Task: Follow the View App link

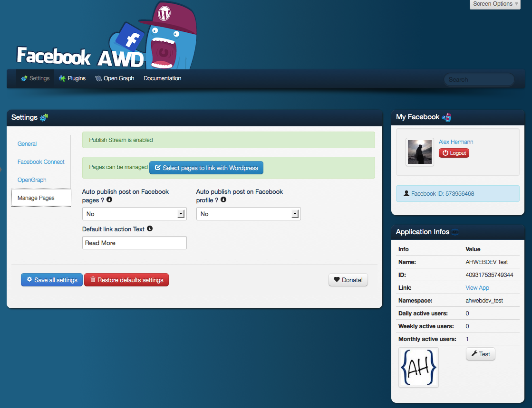Action: click(x=477, y=288)
